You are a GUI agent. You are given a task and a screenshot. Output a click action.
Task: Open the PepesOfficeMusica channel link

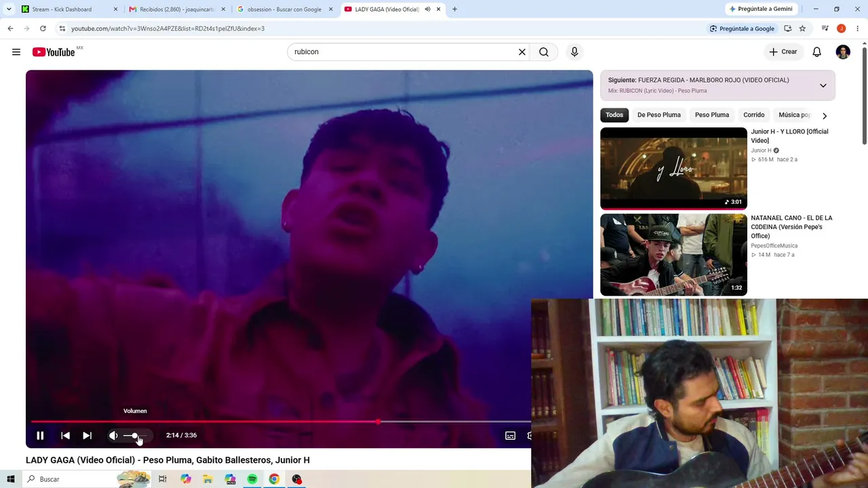click(774, 246)
